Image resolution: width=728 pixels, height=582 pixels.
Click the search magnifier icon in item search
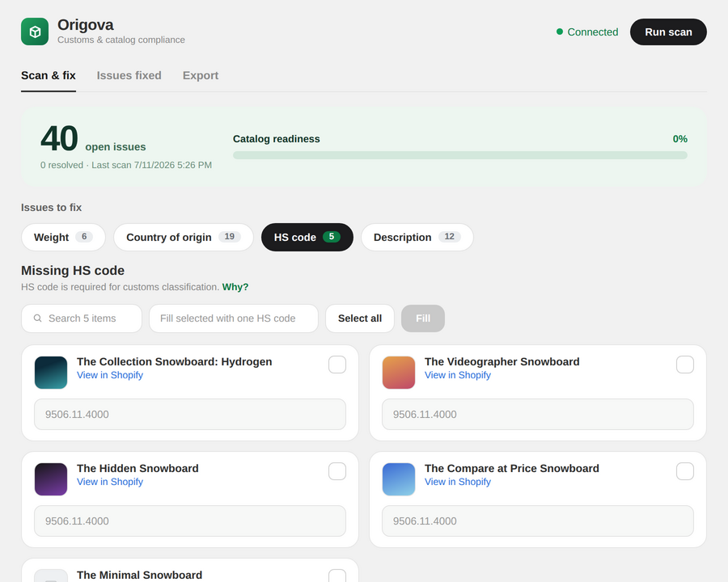(37, 318)
